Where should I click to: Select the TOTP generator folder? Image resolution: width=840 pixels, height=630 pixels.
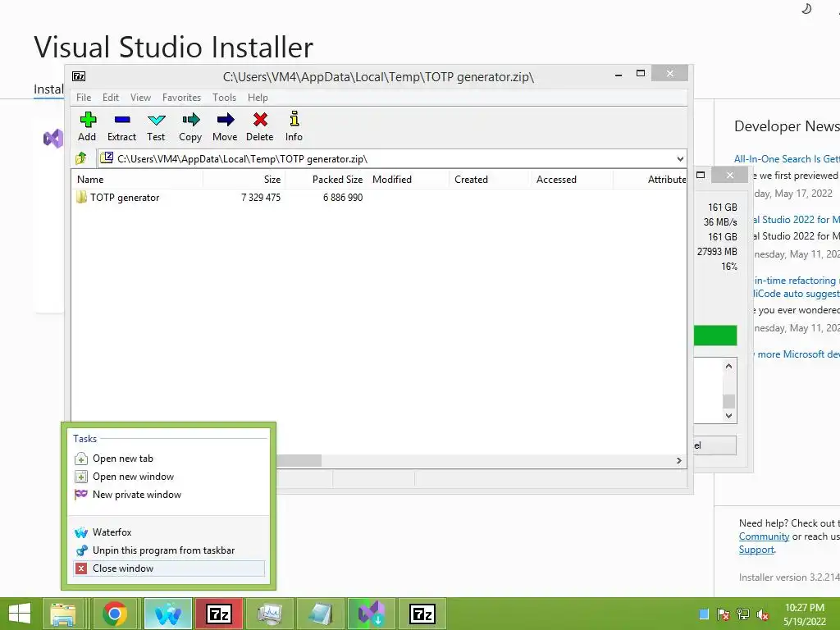point(125,198)
